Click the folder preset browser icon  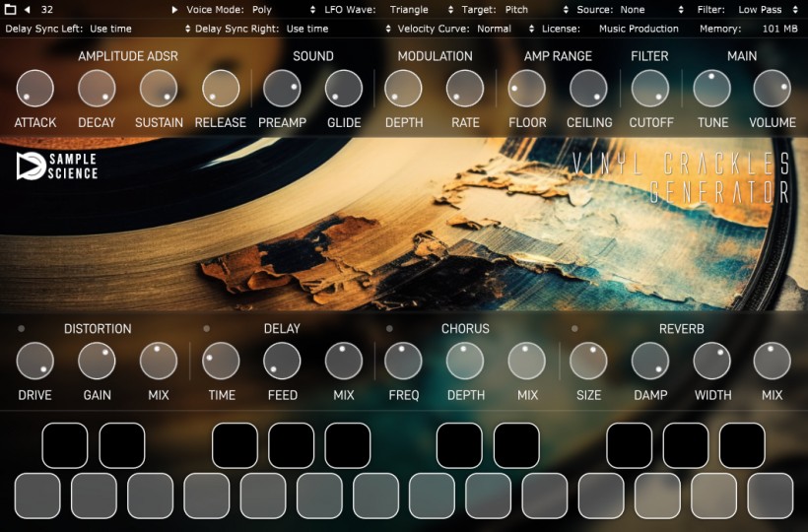(x=11, y=10)
